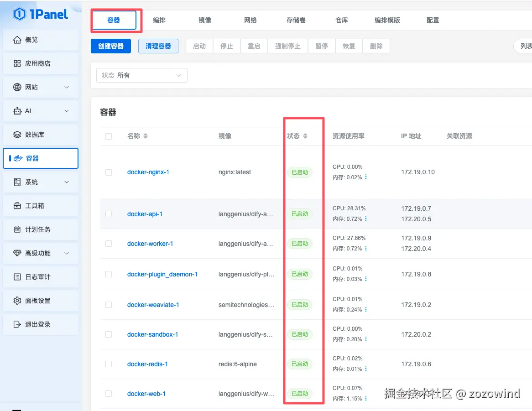532x411 pixels.
Task: Tick the select-all checkbox in table header
Action: click(x=109, y=136)
